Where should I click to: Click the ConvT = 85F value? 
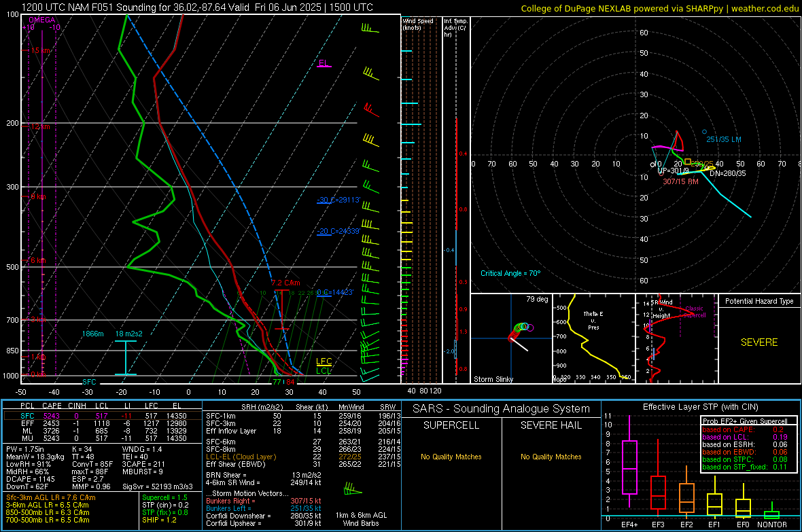92,465
